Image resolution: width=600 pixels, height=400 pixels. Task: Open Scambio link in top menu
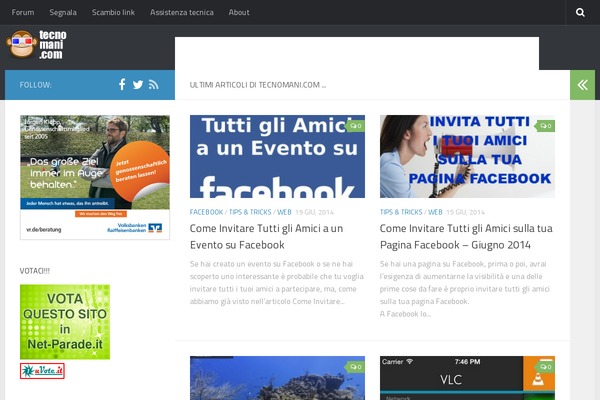113,12
